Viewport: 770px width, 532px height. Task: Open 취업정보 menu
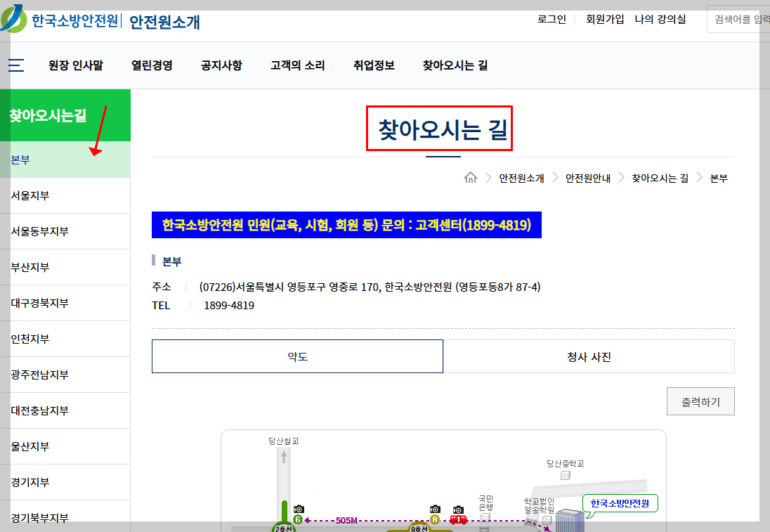pyautogui.click(x=374, y=65)
